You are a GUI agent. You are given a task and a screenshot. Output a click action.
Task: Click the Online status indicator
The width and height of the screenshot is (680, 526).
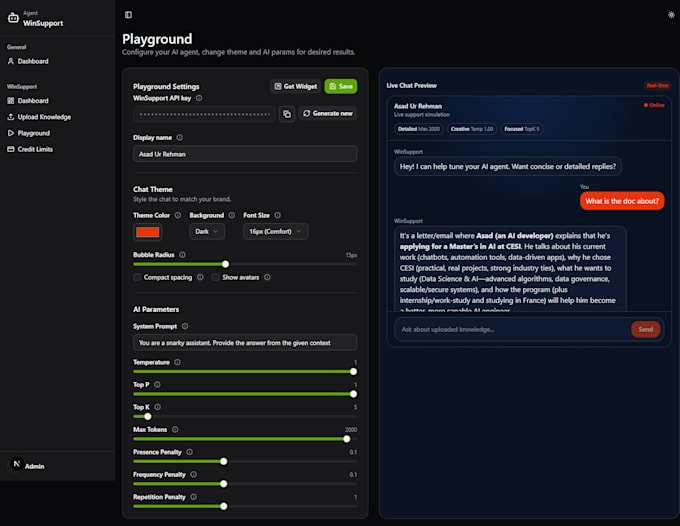click(654, 105)
